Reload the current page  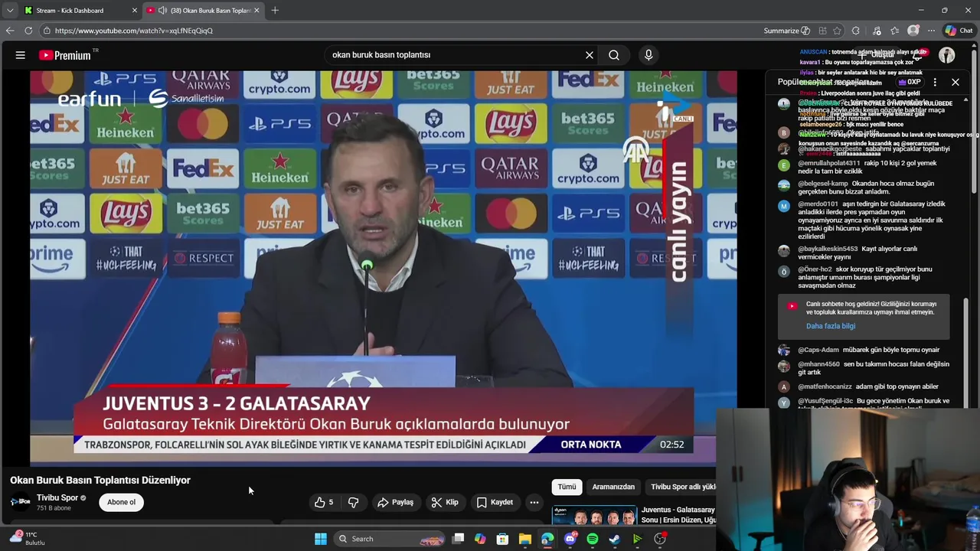(x=28, y=31)
